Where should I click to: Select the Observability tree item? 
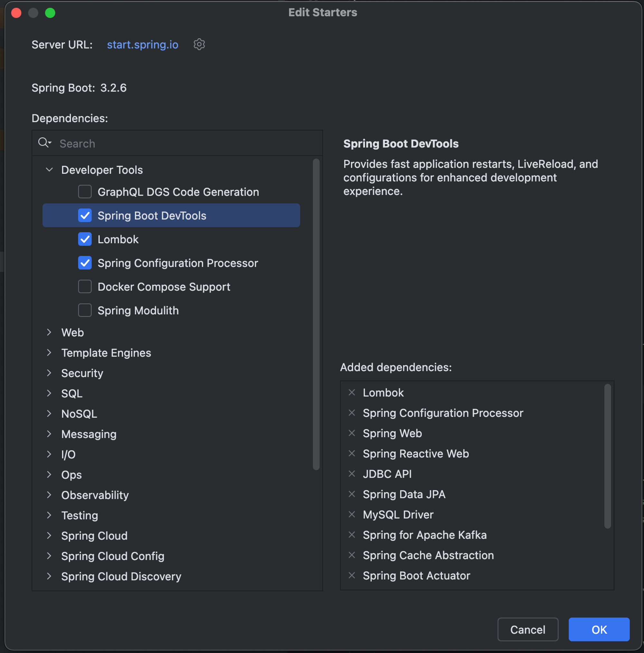pos(95,495)
